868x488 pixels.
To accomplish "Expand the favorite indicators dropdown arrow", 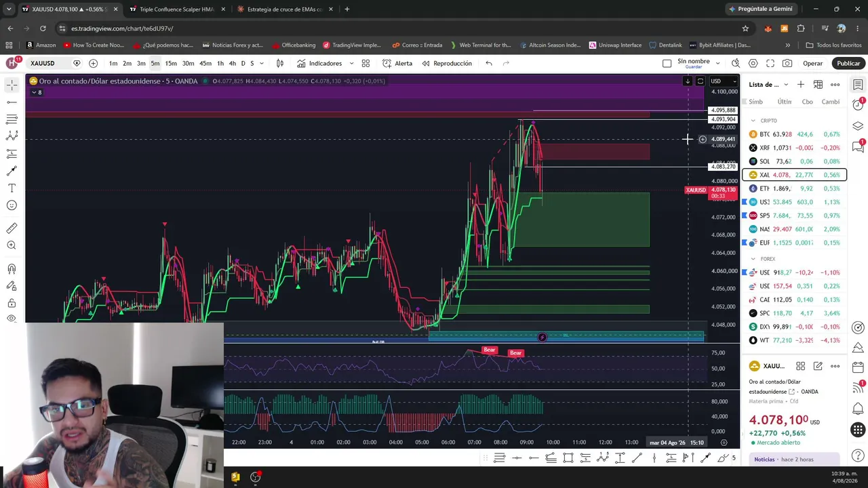I will pos(351,63).
